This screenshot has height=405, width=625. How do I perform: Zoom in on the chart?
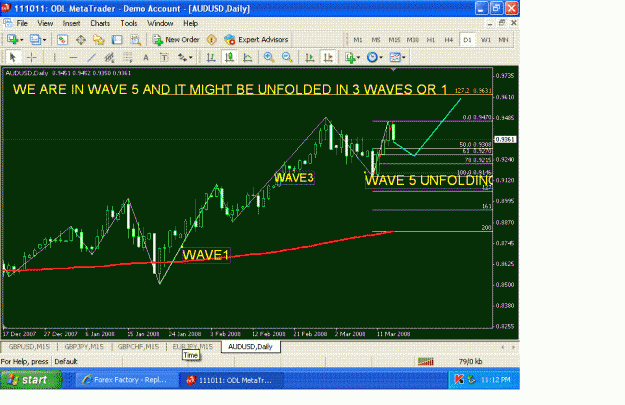269,57
